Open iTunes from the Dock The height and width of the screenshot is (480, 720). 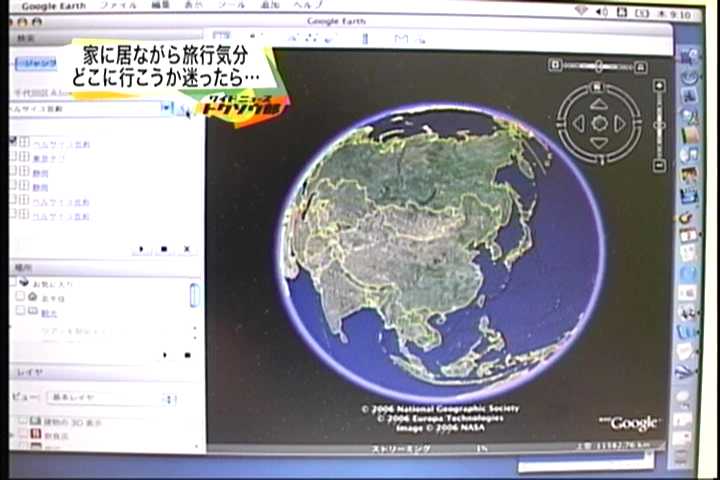(x=689, y=155)
